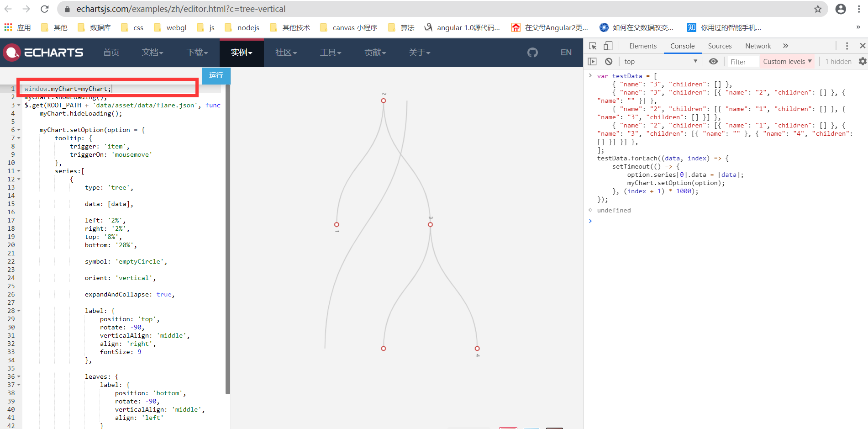
Task: Open the 下载 dropdown menu
Action: [197, 53]
